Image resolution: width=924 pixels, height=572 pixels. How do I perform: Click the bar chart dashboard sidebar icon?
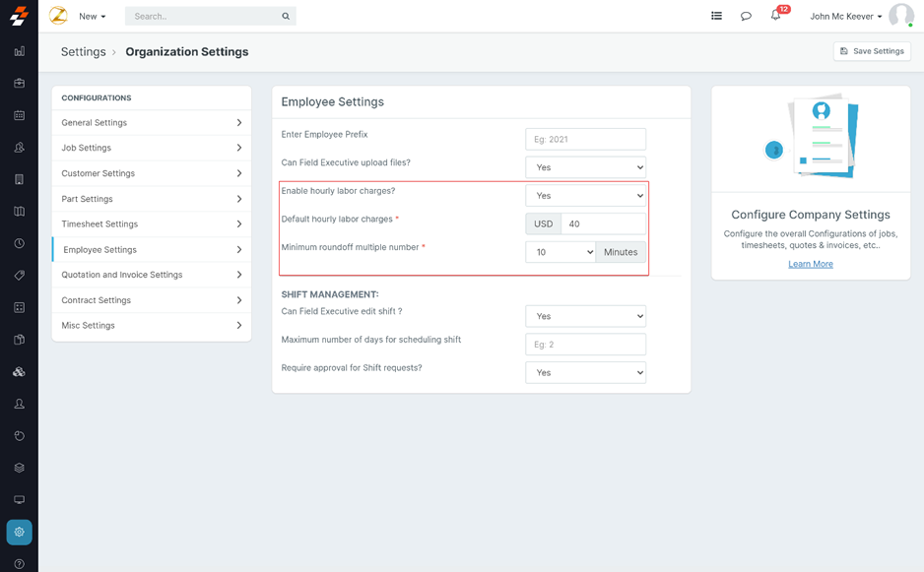click(x=19, y=51)
